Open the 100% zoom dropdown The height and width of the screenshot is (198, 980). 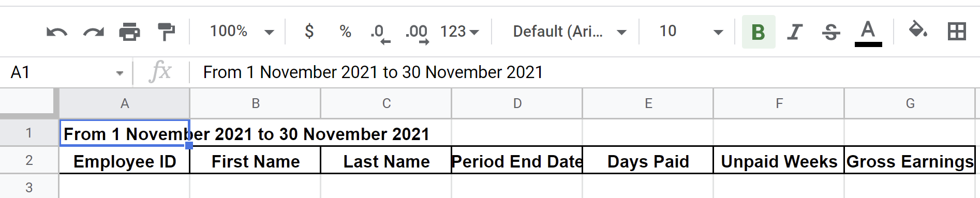pos(242,32)
